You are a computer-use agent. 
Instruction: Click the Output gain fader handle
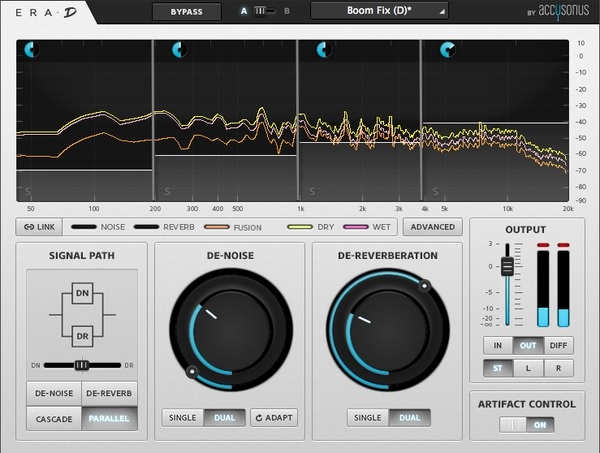tap(508, 267)
